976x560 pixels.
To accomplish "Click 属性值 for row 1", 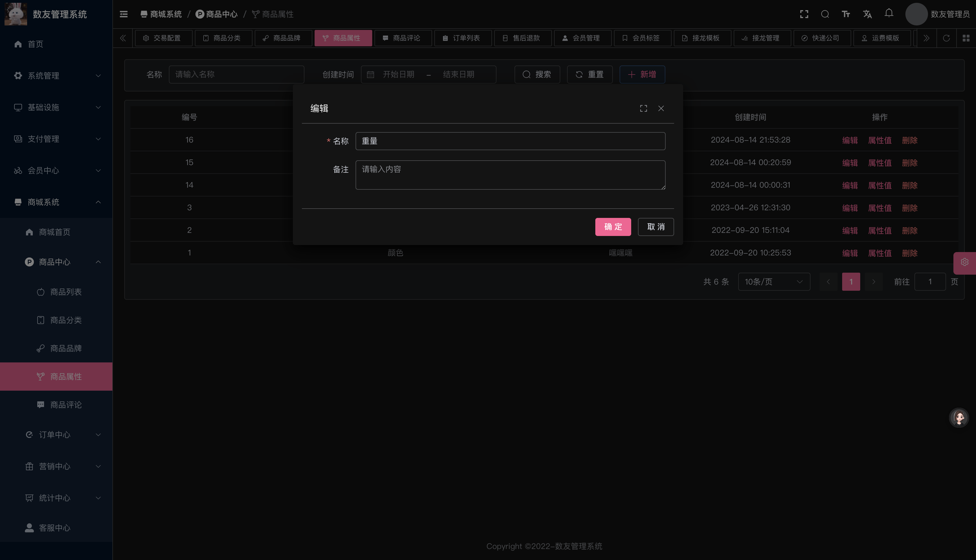I will (x=880, y=253).
